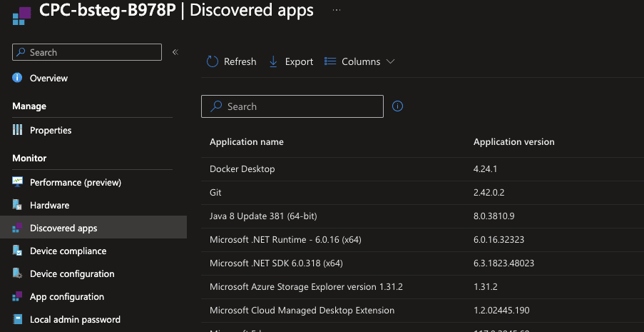This screenshot has width=644, height=332.
Task: Click the Refresh circular arrow icon
Action: (213, 61)
